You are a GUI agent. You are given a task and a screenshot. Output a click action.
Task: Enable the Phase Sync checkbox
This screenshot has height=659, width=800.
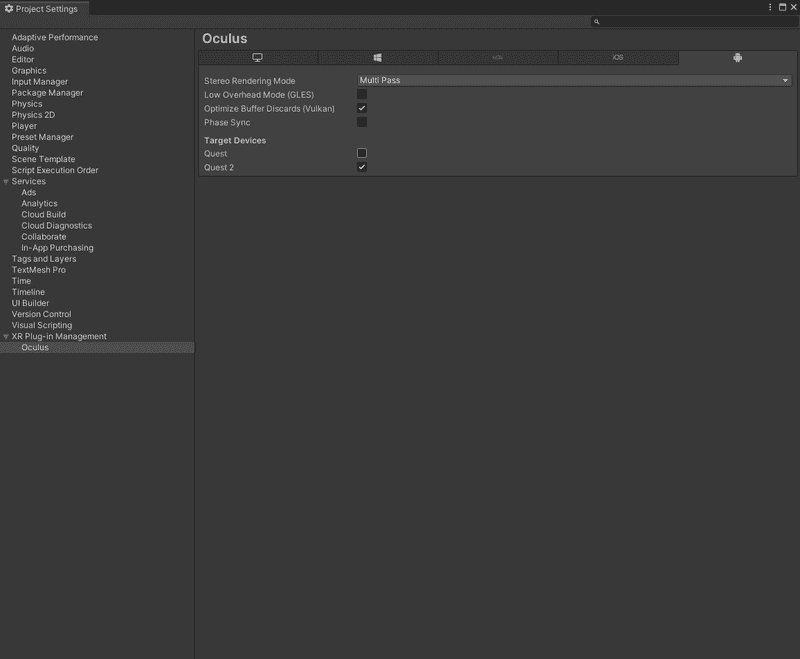tap(362, 122)
